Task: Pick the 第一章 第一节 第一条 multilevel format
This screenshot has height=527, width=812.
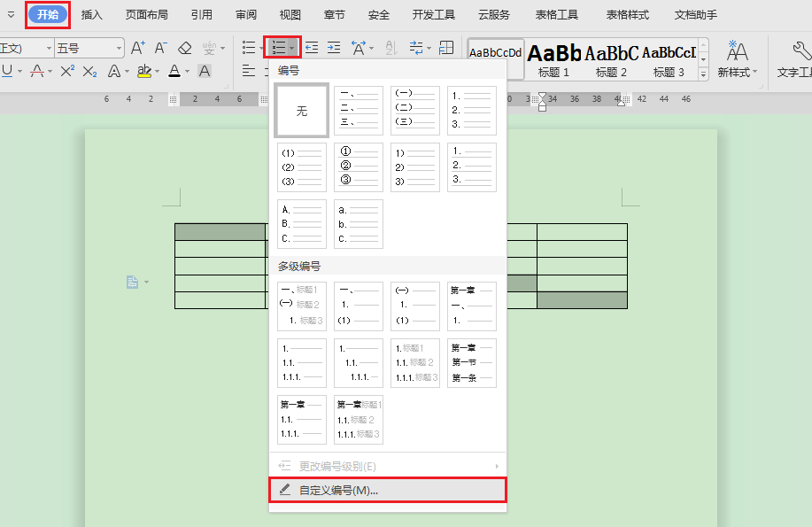Action: pyautogui.click(x=472, y=363)
